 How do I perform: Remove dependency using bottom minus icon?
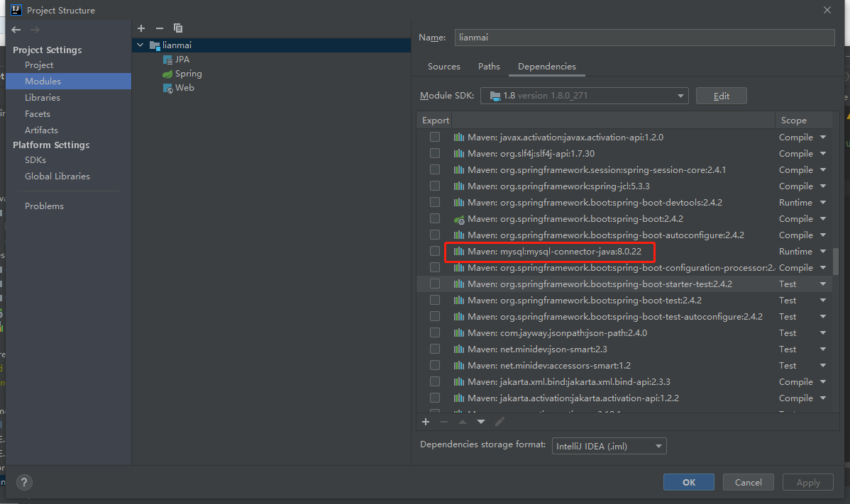444,422
